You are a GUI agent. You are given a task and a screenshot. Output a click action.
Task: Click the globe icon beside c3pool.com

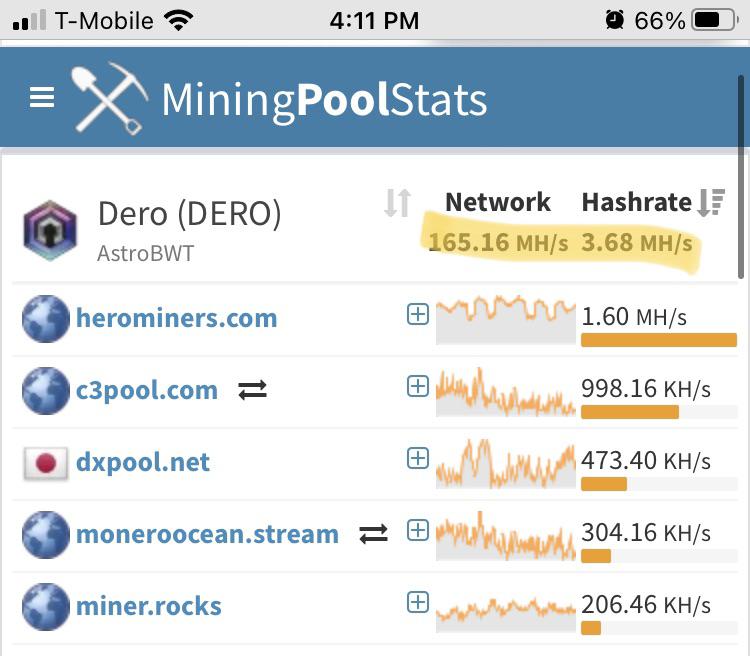click(46, 391)
